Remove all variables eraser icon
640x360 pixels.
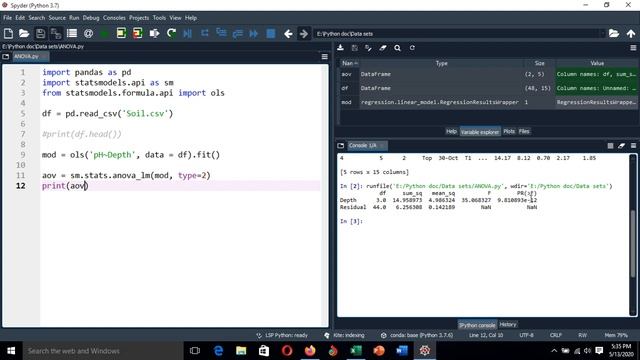[382, 48]
